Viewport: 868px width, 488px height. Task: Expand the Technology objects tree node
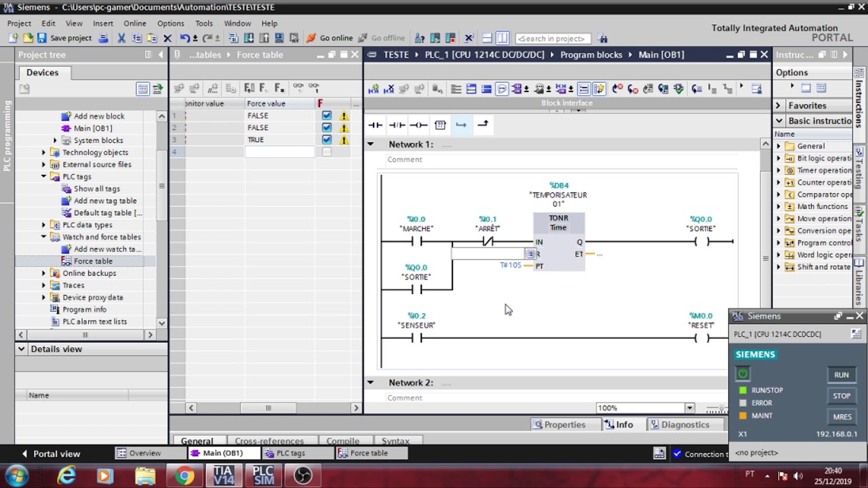tap(44, 152)
